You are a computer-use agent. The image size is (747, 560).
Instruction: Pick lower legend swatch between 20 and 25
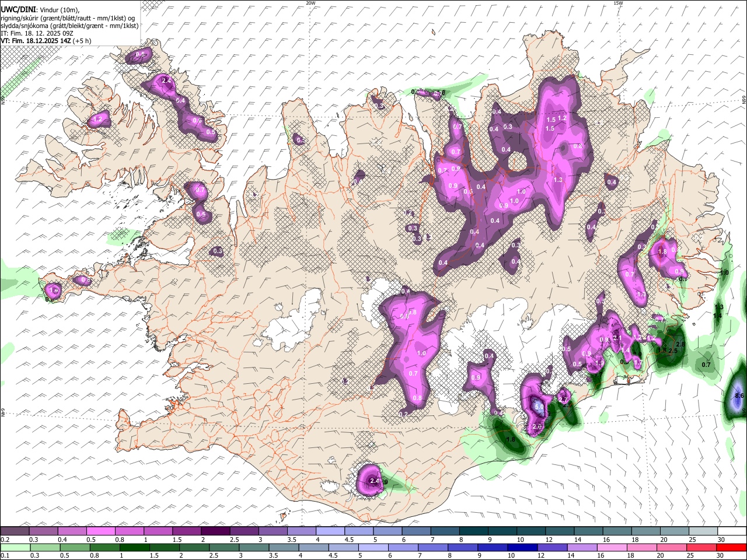[671, 547]
